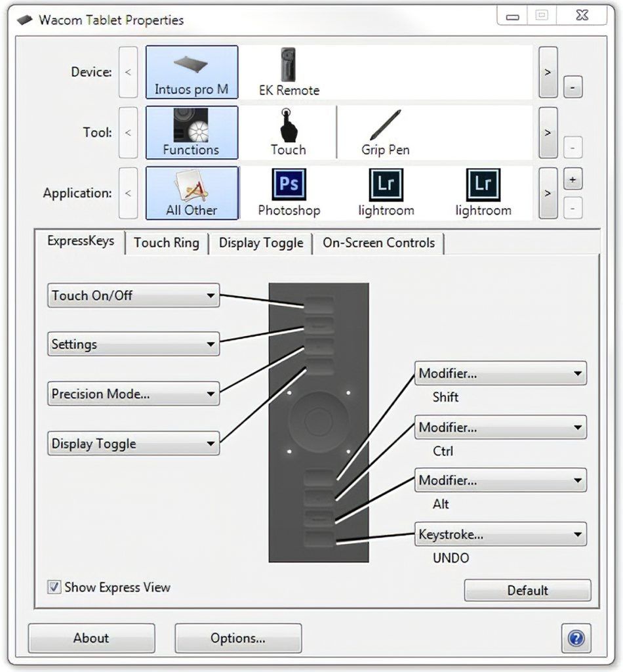Switch to the Touch Ring tab
Viewport: 623px width, 672px height.
point(167,243)
